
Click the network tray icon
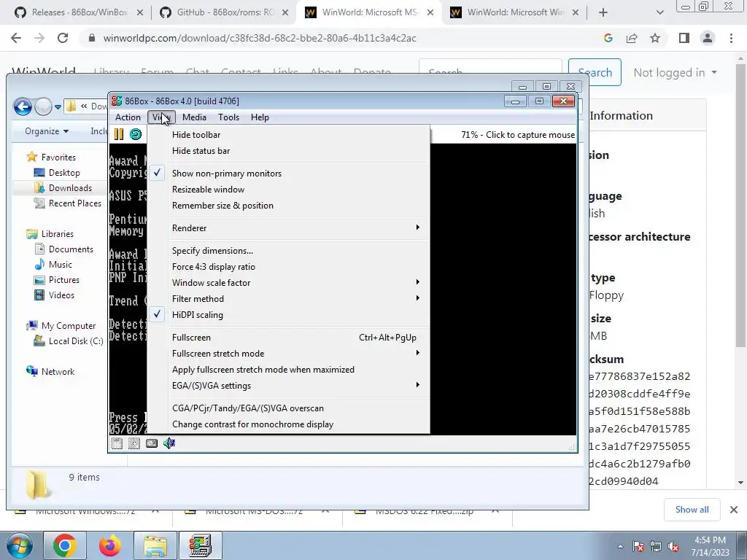pos(656,547)
